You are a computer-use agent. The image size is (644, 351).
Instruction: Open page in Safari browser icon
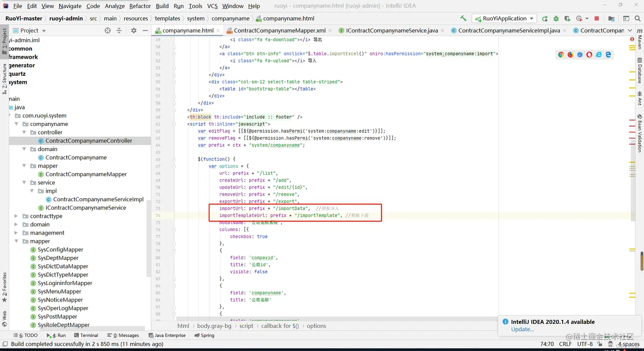[x=580, y=54]
